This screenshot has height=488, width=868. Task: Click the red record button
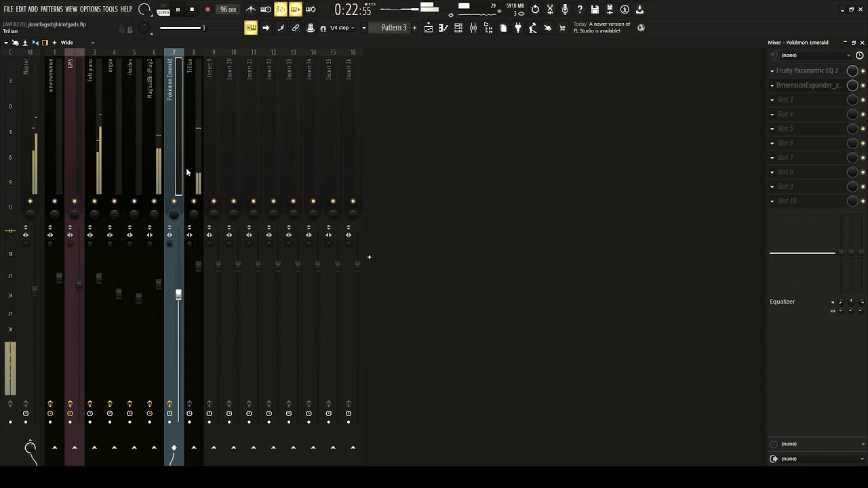pyautogui.click(x=208, y=9)
